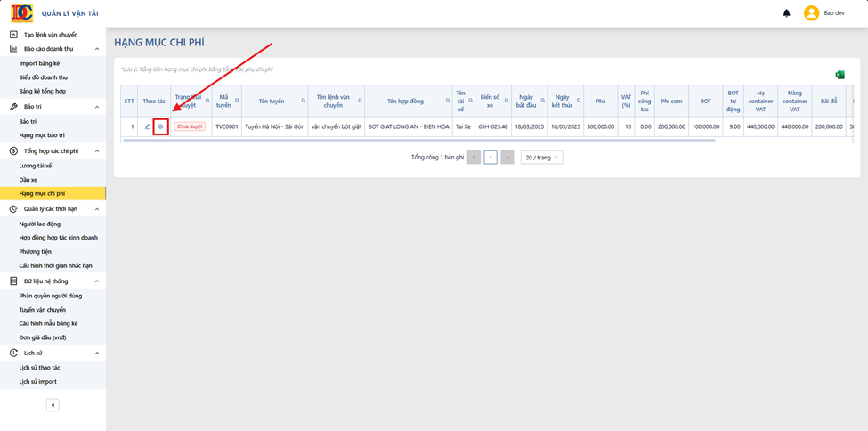
Task: Open search for Tên hợp đồng column
Action: [x=449, y=101]
